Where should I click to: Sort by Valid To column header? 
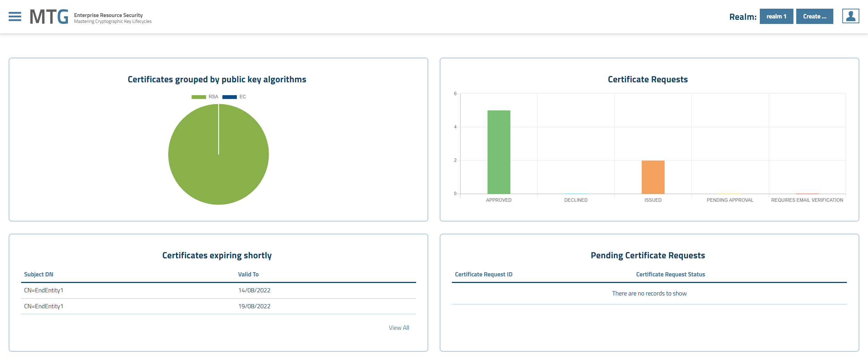(248, 274)
